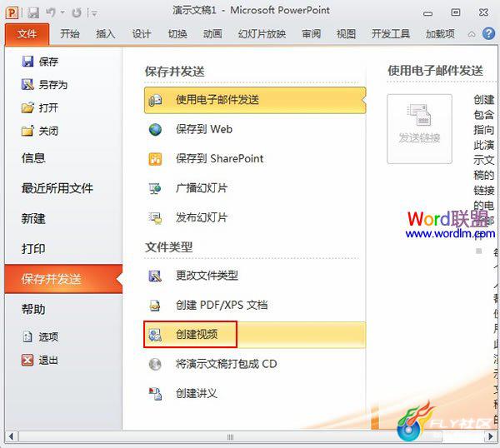Restore the PowerPoint window size
Screen dimensions: 500x448
coord(456,12)
